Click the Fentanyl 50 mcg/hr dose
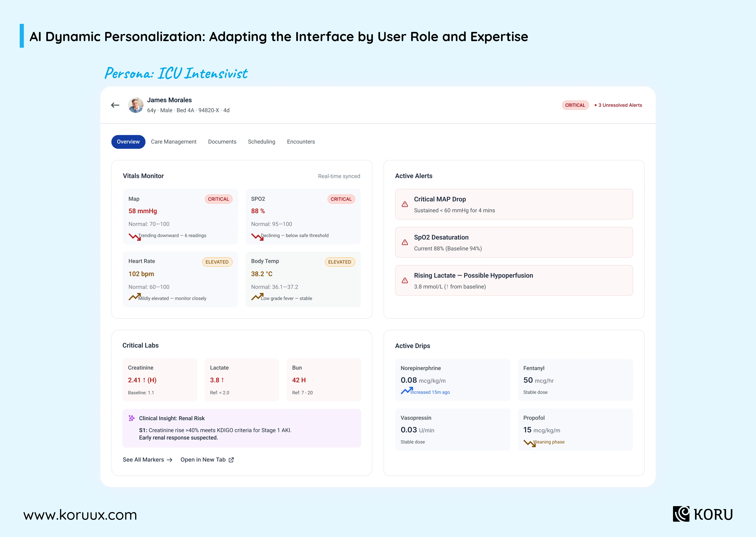The image size is (756, 537). click(x=538, y=380)
